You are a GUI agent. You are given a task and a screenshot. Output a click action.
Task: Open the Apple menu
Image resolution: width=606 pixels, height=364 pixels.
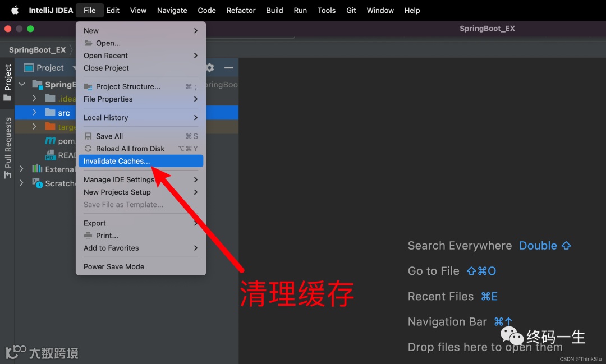coord(15,11)
